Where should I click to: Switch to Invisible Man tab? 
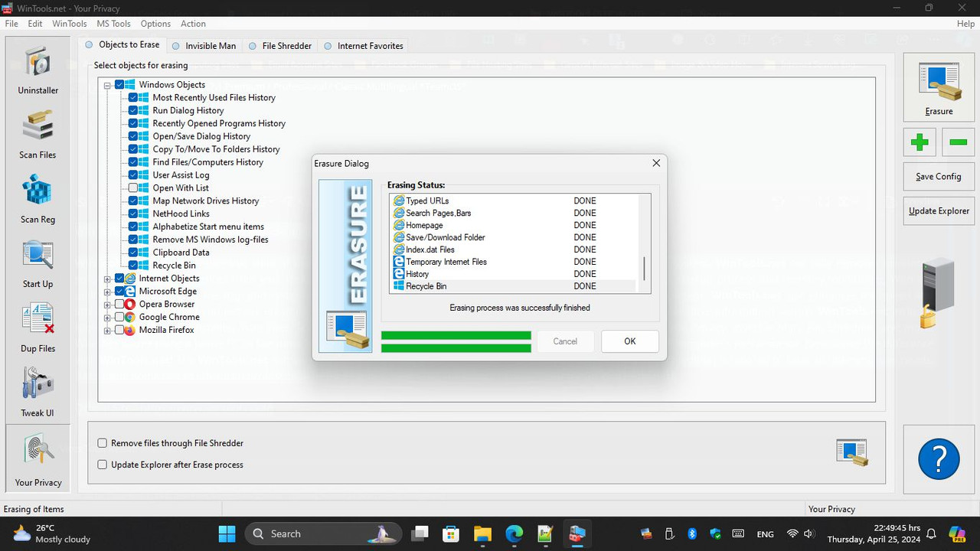(x=204, y=46)
